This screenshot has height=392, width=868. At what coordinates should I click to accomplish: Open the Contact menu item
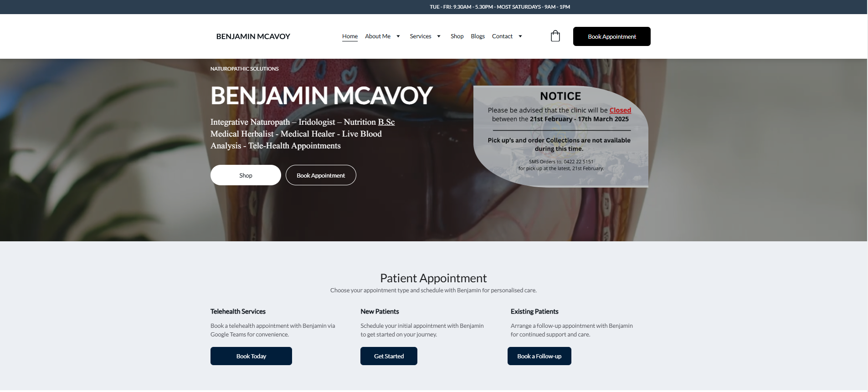tap(502, 36)
